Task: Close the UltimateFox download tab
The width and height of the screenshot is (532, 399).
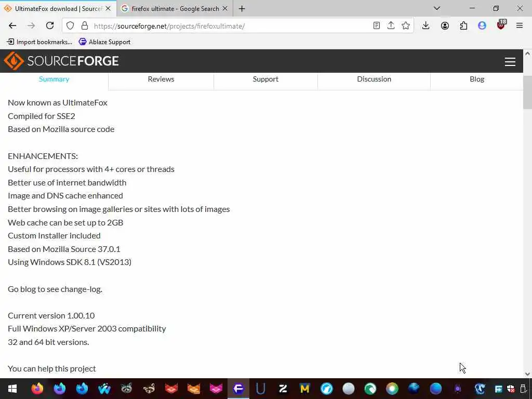Action: [x=108, y=9]
